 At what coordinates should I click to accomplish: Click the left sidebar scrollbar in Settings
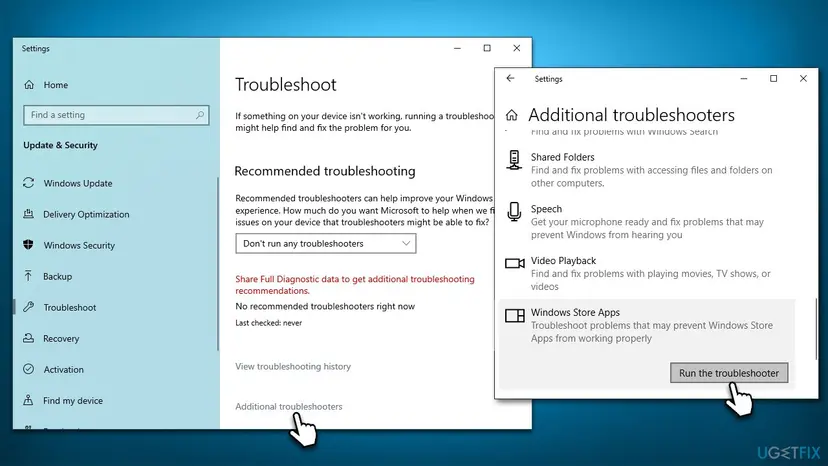pyautogui.click(x=218, y=264)
